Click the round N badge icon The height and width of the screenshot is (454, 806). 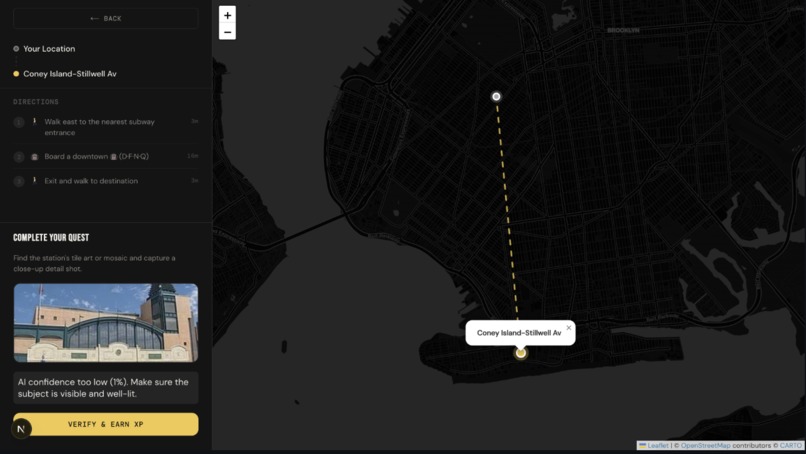[x=21, y=429]
